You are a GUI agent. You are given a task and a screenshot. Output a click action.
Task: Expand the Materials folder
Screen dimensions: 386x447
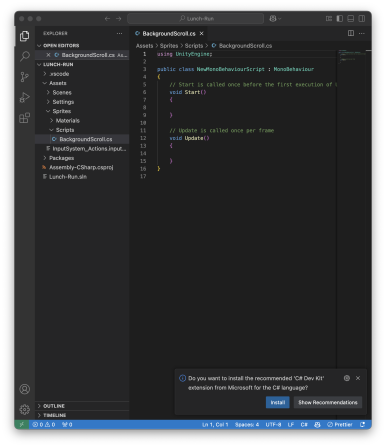(x=82, y=120)
